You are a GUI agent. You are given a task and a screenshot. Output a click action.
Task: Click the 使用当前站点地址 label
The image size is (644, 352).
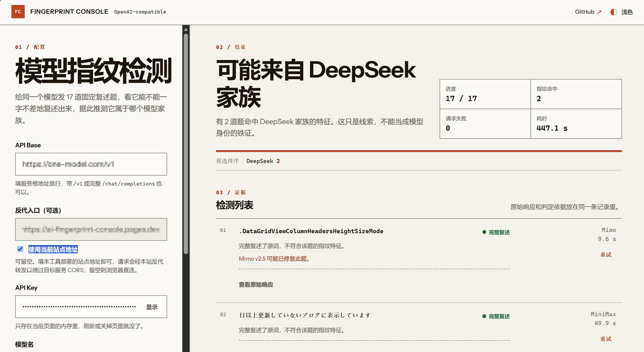53,249
